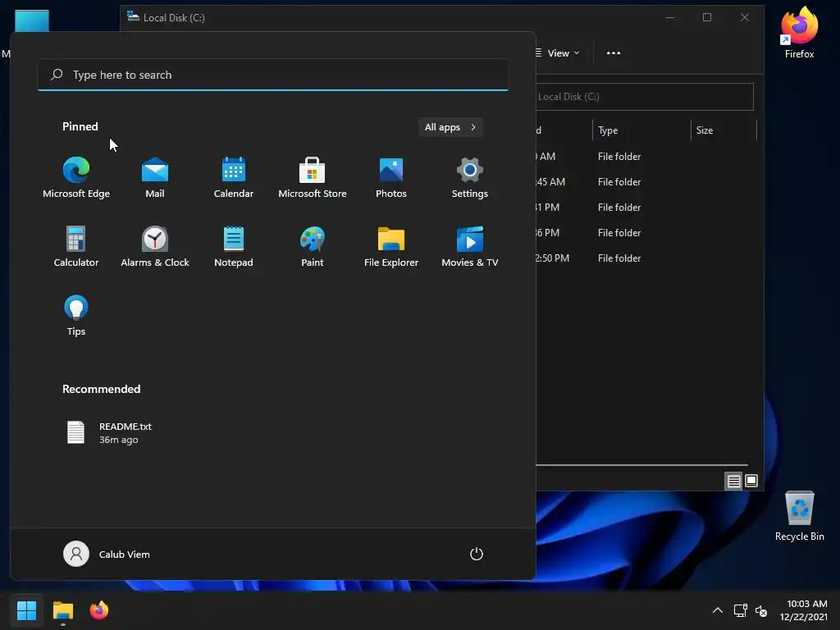Image resolution: width=840 pixels, height=630 pixels.
Task: Click the Windows Start button on taskbar
Action: [x=26, y=610]
